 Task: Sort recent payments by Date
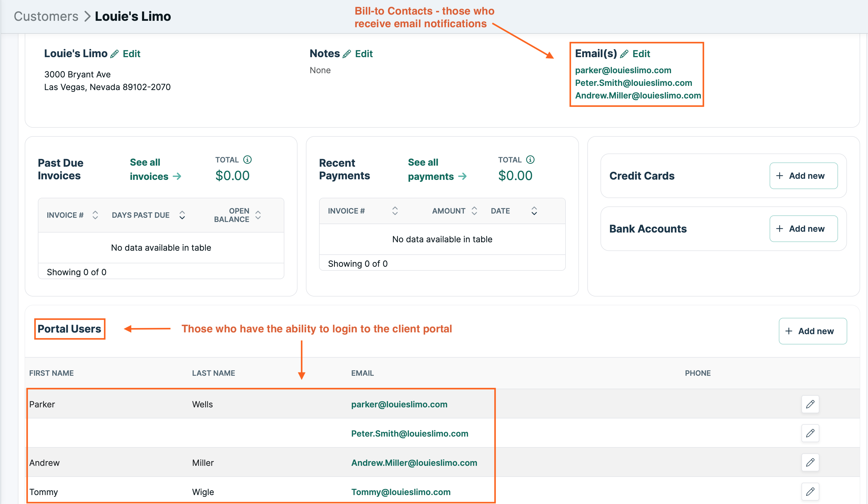(x=534, y=211)
